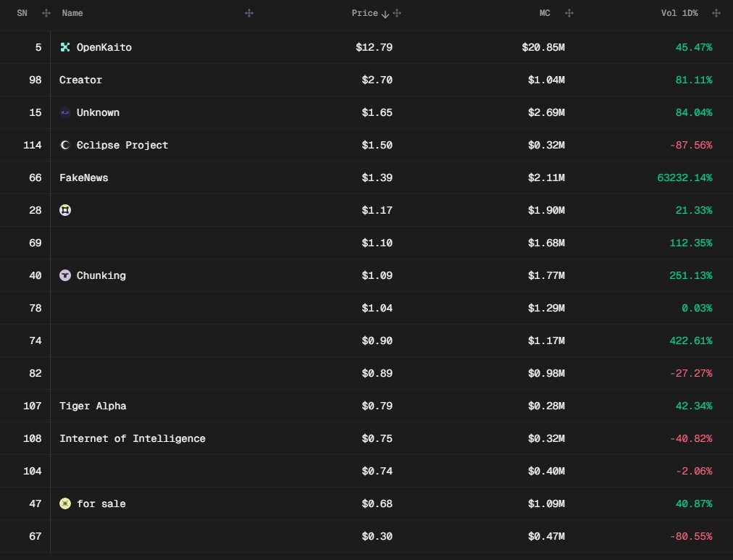Click the move handle in Name column header
The image size is (733, 560).
click(249, 13)
